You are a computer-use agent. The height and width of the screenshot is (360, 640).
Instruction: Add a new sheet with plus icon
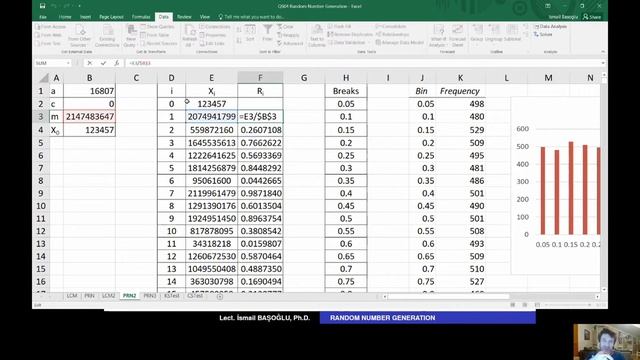(220, 296)
